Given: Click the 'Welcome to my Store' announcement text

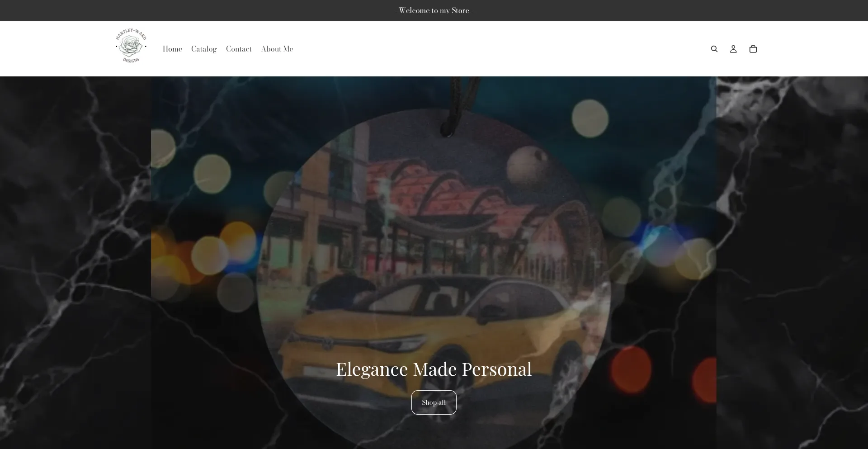Looking at the screenshot, I should coord(434,10).
